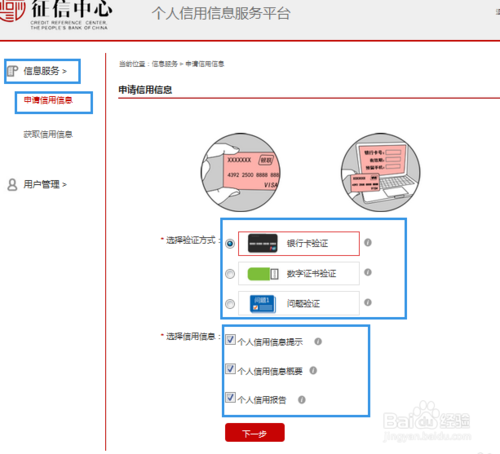Screen dimensions: 500x454
Task: Uncheck the 个人信用报告 checkbox
Action: coord(230,397)
